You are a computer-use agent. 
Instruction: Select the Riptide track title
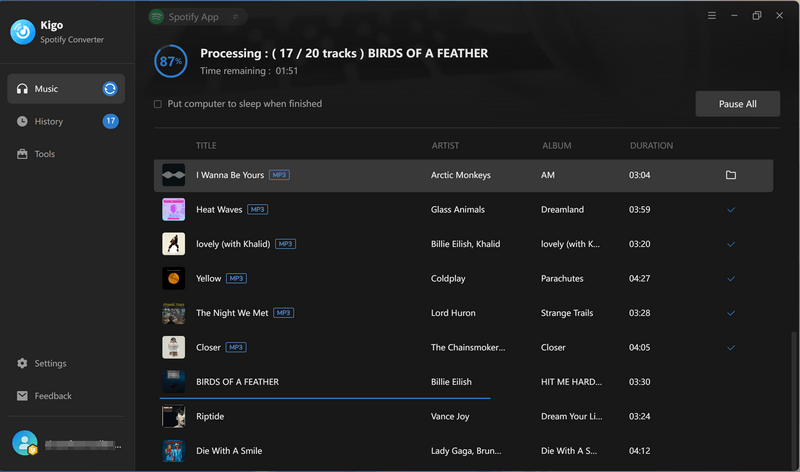(x=210, y=416)
